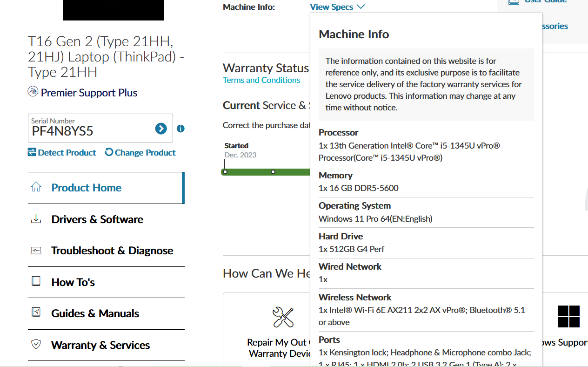Open How To's menu item
Screen dimensions: 588x367
[x=106, y=282]
